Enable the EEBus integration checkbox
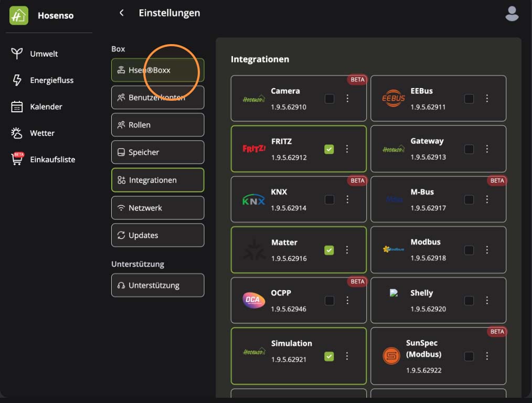This screenshot has width=532, height=403. [x=469, y=99]
